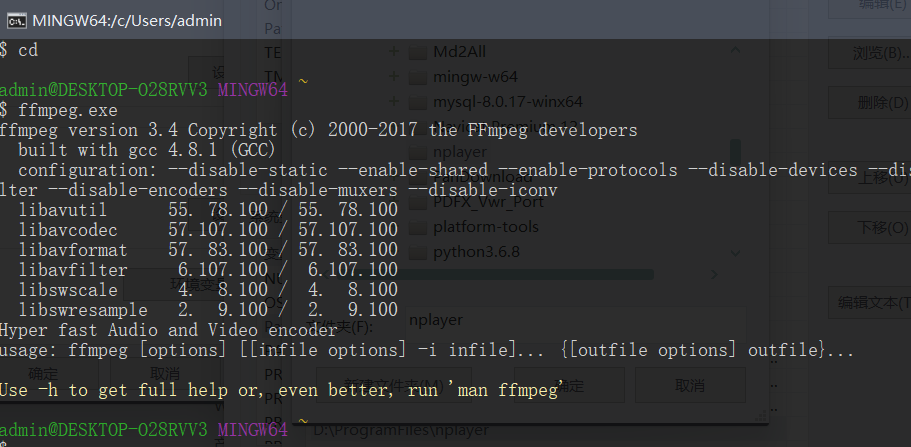Click 确定 in the browse folder dialog
Image resolution: width=911 pixels, height=447 pixels.
(569, 385)
